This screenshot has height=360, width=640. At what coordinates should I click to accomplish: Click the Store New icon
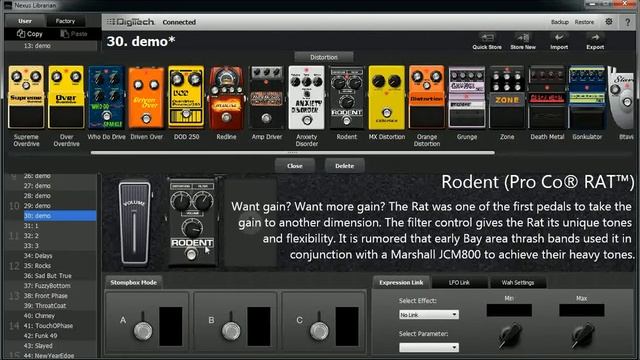[x=523, y=38]
